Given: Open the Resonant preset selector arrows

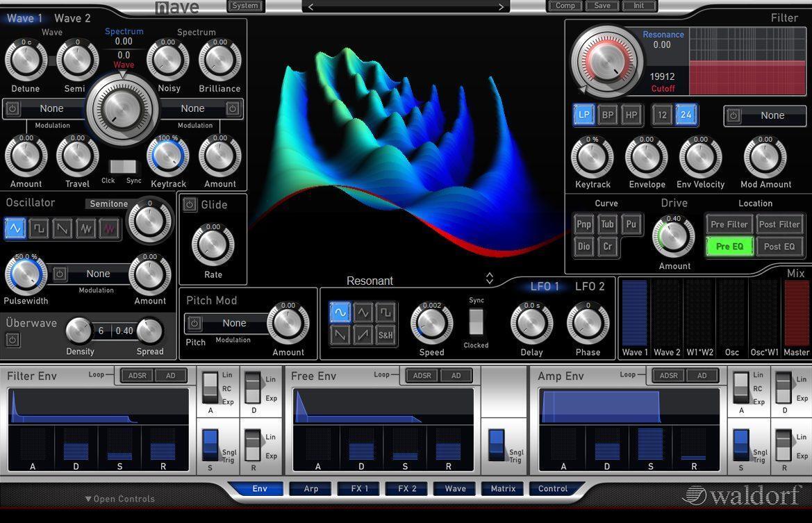Looking at the screenshot, I should click(489, 279).
